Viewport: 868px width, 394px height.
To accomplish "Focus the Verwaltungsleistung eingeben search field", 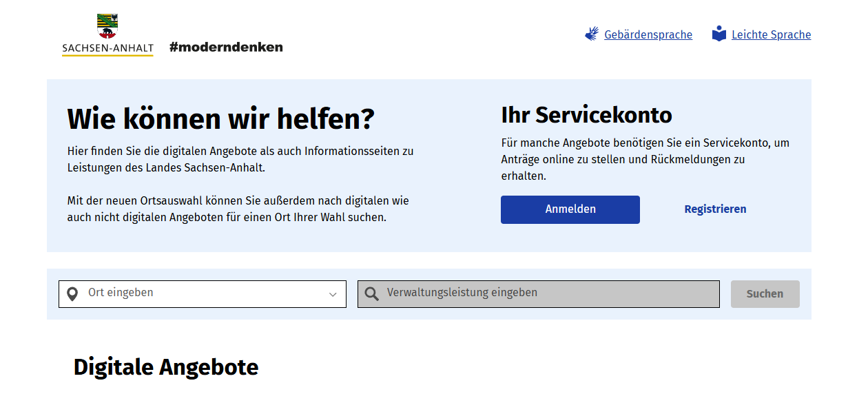I will tap(539, 294).
